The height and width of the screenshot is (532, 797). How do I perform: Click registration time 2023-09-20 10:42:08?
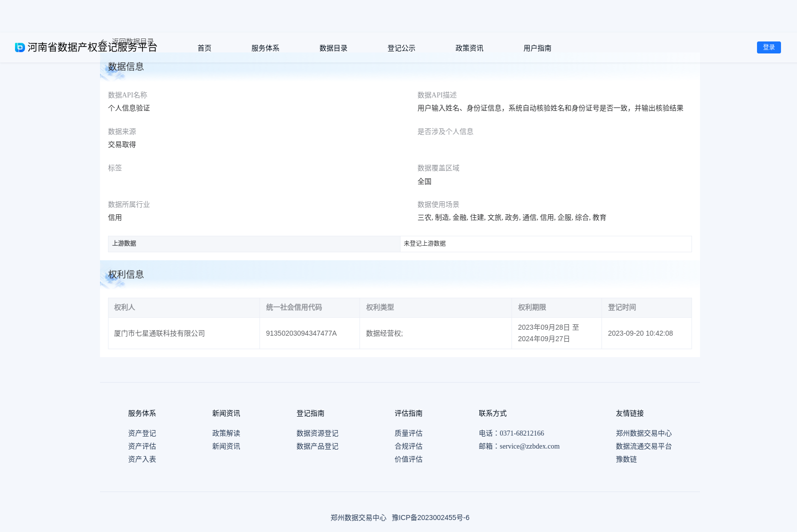[640, 333]
